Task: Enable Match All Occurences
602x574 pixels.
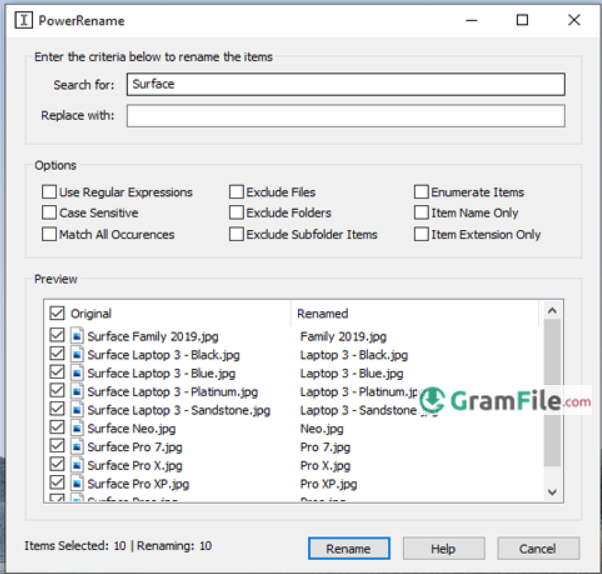Action: coord(49,234)
